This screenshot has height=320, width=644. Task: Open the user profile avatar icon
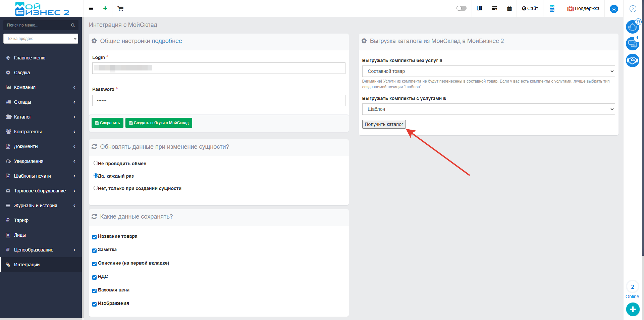614,9
